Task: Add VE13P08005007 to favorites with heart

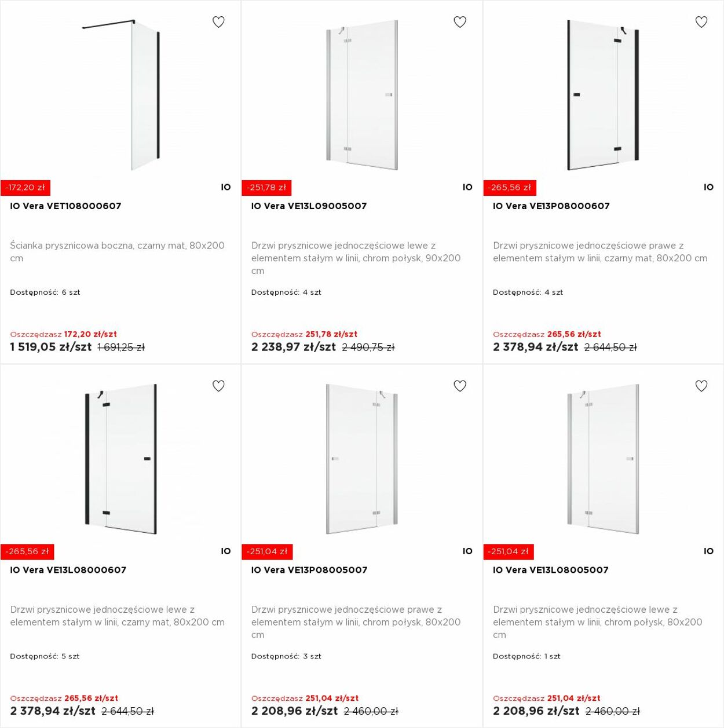Action: (460, 386)
